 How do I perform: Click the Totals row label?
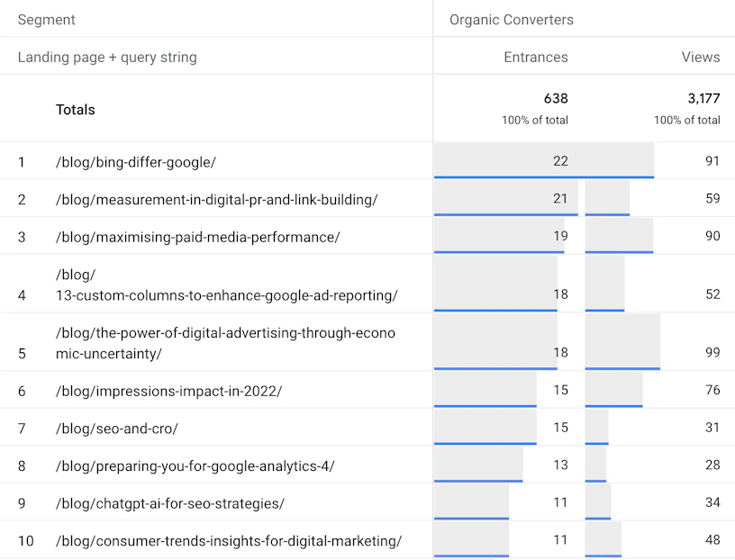click(76, 110)
